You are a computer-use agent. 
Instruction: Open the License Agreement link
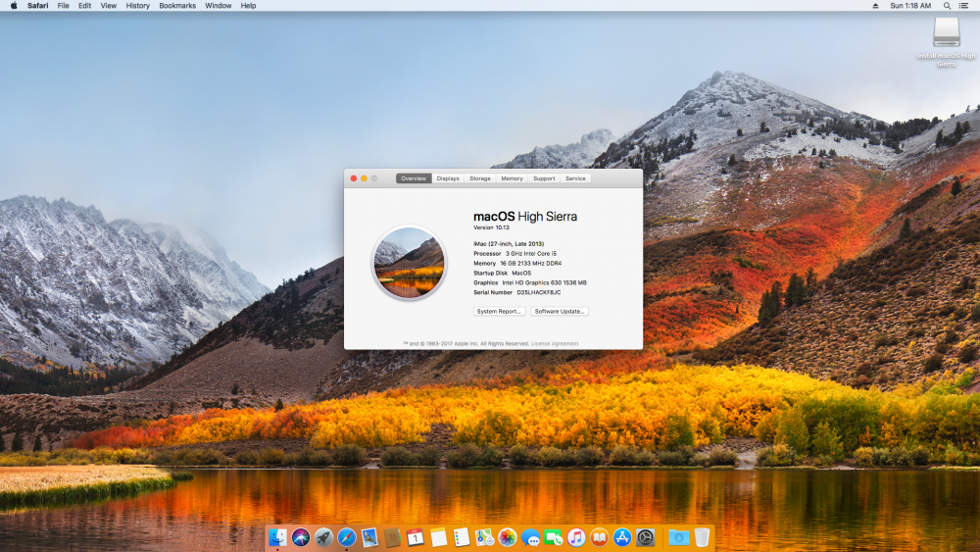pos(555,344)
